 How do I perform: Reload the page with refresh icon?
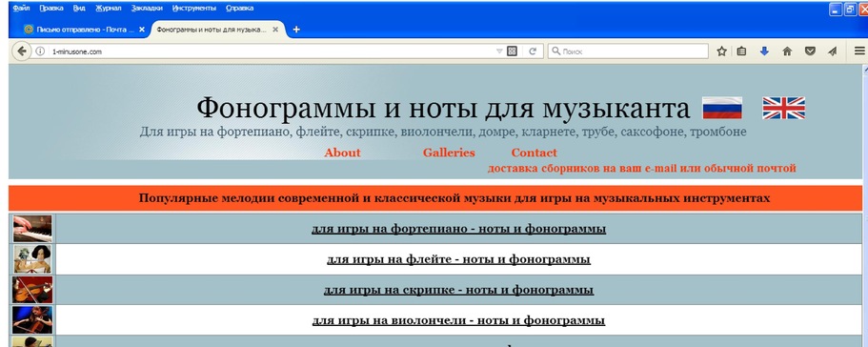pyautogui.click(x=533, y=51)
